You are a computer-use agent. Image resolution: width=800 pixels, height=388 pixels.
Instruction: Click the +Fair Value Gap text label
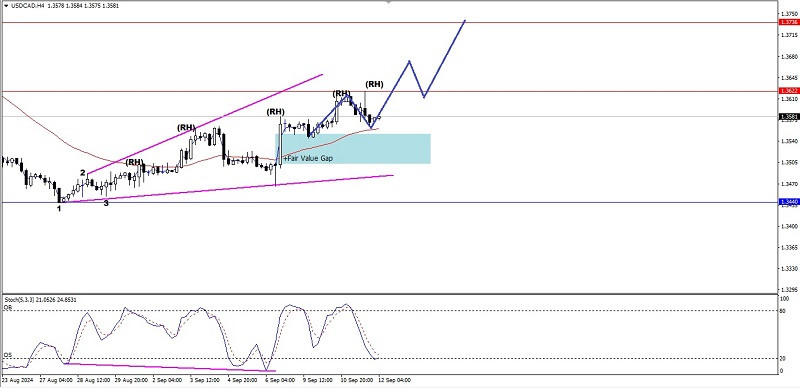point(308,159)
